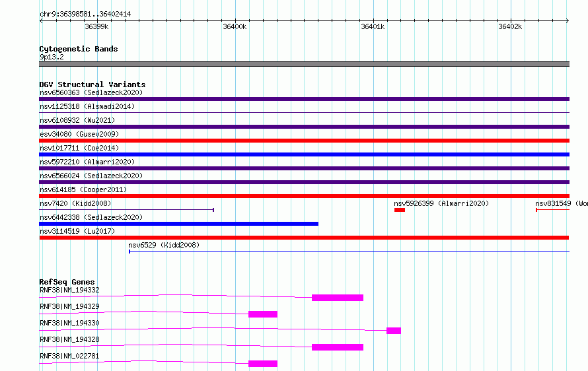Click the nsv6108932 (Wu2021) label
588x371 pixels.
77,120
